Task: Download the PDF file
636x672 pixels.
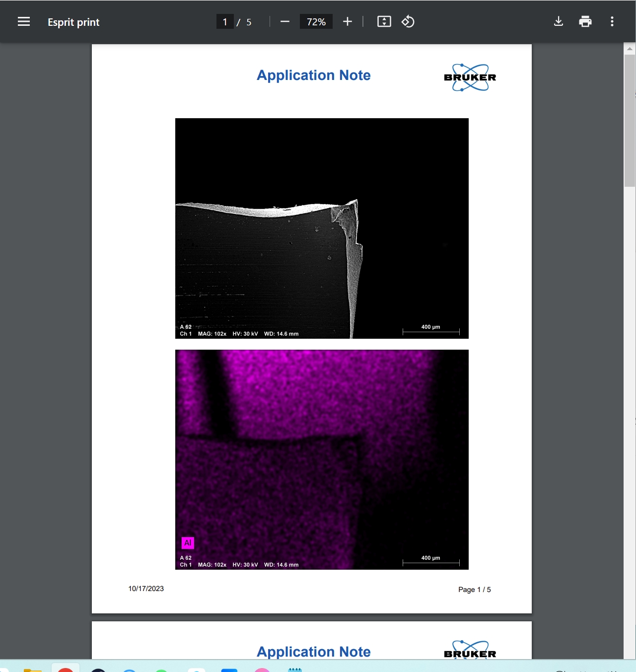Action: 559,22
